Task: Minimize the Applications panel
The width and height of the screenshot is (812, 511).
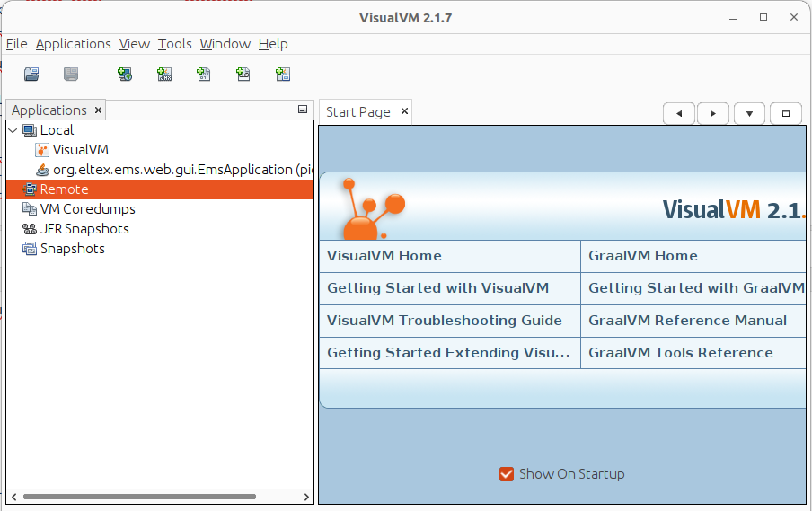Action: [303, 110]
